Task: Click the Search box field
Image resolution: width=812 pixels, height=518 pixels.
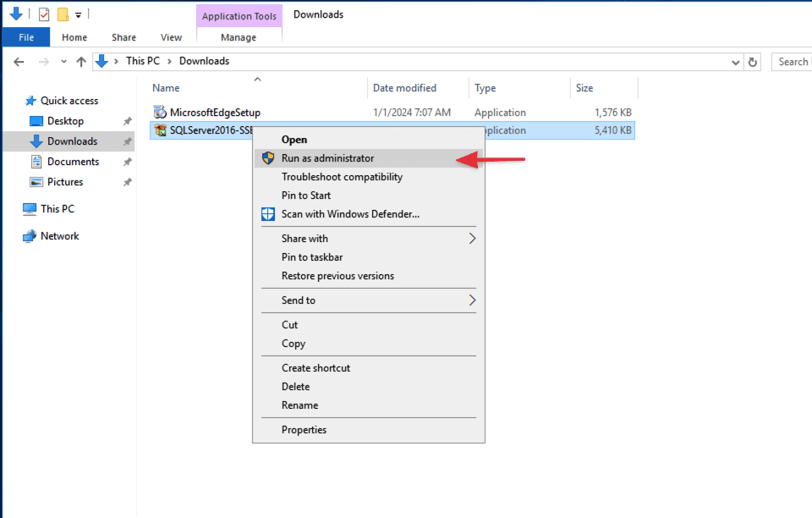Action: [793, 62]
